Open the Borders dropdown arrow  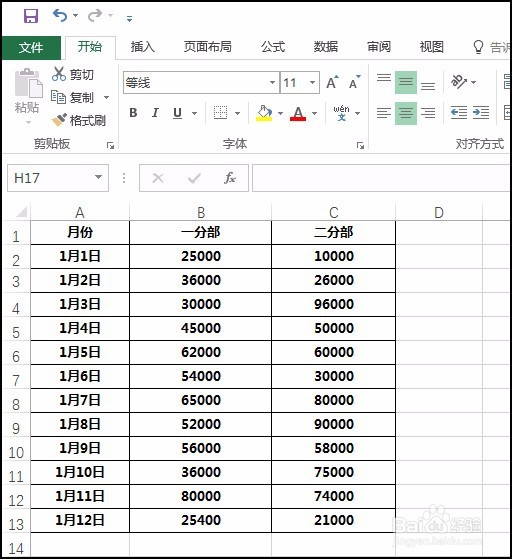pos(237,114)
